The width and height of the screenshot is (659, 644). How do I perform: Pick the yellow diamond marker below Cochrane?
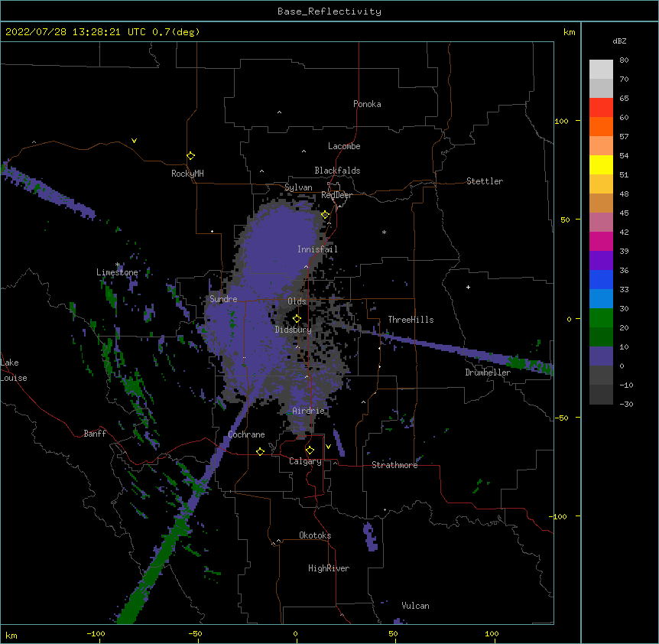tap(260, 451)
